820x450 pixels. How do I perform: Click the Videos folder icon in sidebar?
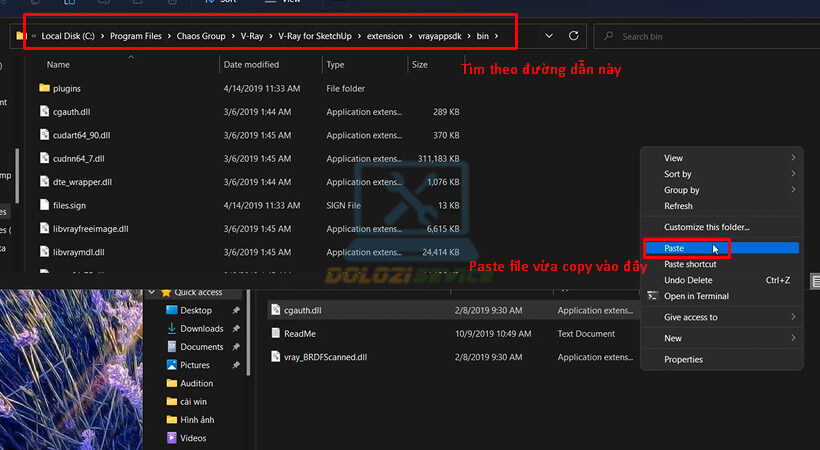tap(172, 438)
